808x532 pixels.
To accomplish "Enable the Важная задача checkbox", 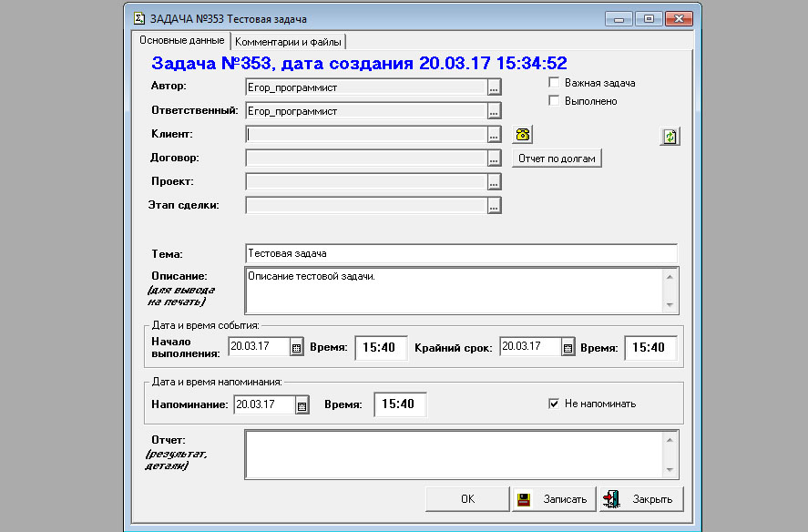I will tap(554, 83).
